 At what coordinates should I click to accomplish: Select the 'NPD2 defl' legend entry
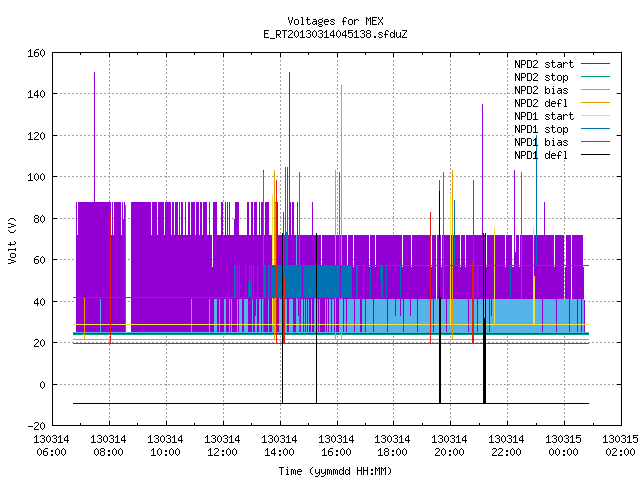[x=541, y=103]
